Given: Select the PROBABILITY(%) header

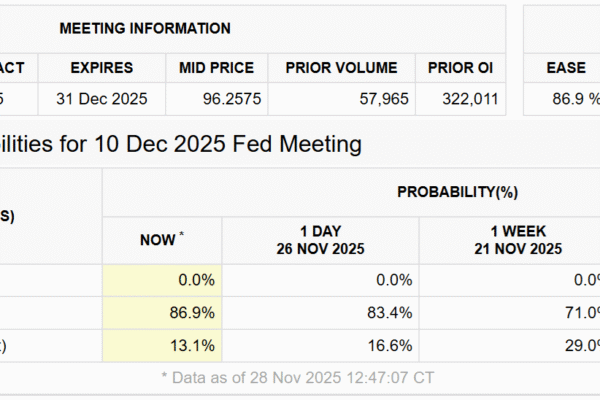Looking at the screenshot, I should [456, 191].
